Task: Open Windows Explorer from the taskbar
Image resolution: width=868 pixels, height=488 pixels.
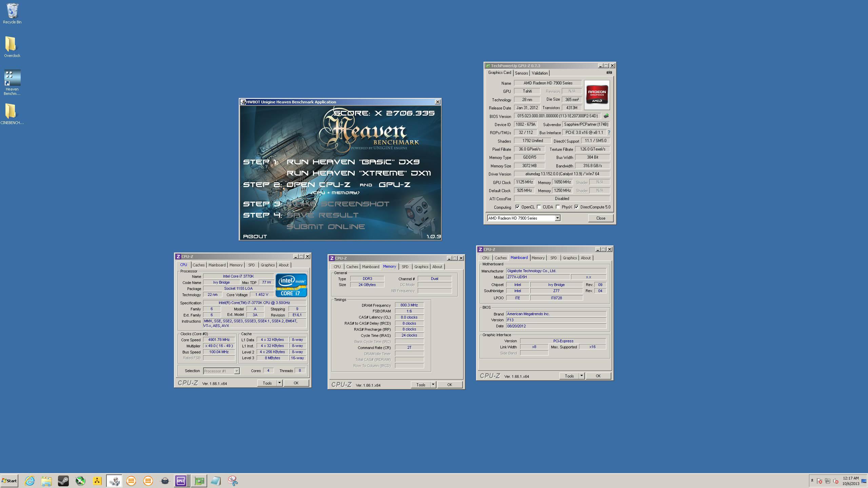Action: click(46, 481)
